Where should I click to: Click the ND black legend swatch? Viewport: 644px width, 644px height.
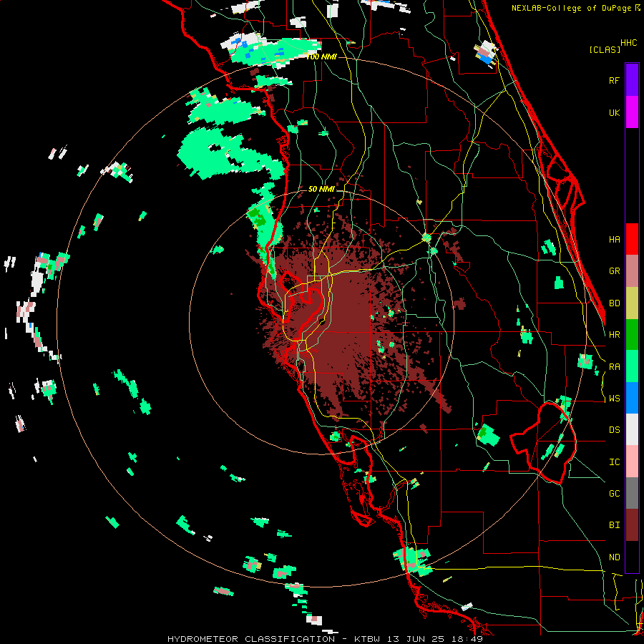click(x=632, y=557)
